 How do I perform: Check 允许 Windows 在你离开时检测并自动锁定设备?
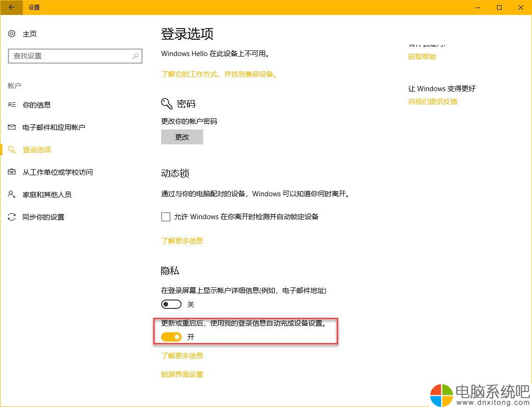165,216
